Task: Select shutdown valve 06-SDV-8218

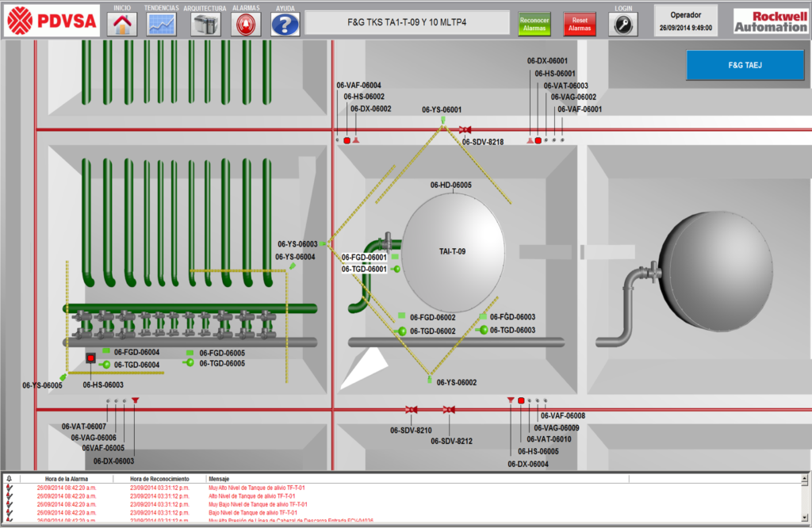Action: click(x=465, y=129)
